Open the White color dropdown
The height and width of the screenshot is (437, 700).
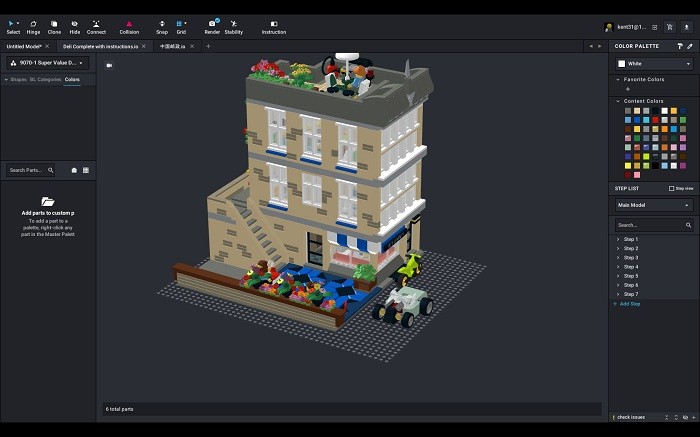tap(653, 63)
